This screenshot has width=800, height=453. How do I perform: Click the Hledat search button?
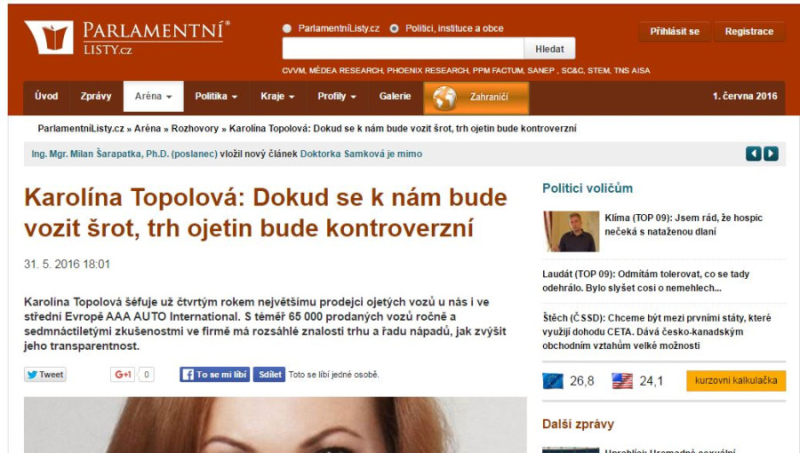[x=549, y=49]
